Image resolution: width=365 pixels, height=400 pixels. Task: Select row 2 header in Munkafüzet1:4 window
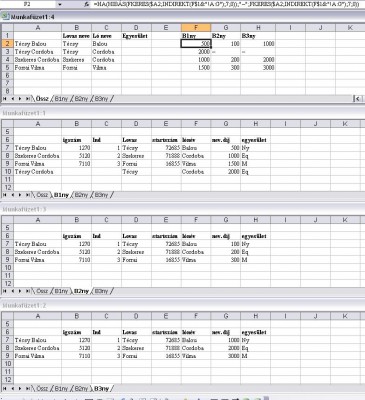[x=7, y=44]
